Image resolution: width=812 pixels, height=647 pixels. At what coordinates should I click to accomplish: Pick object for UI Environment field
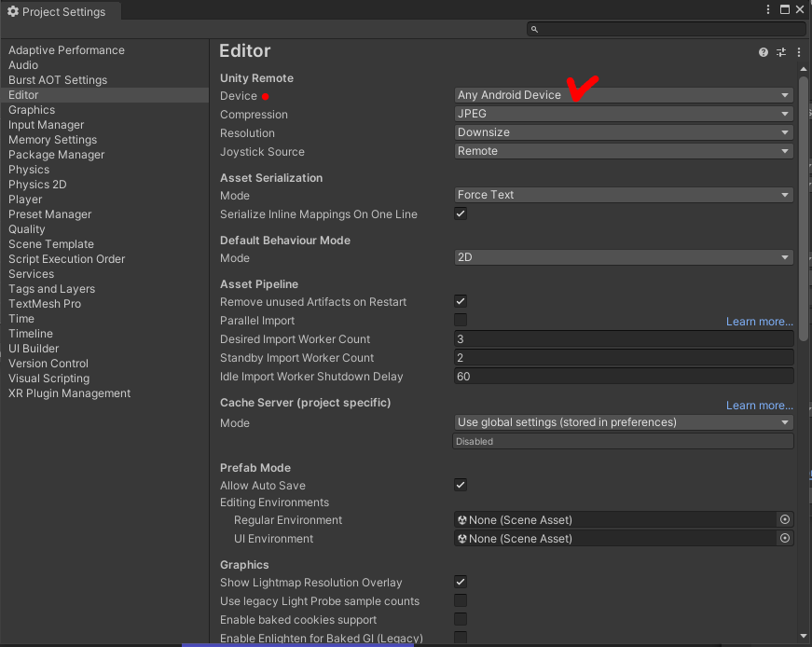tap(785, 538)
